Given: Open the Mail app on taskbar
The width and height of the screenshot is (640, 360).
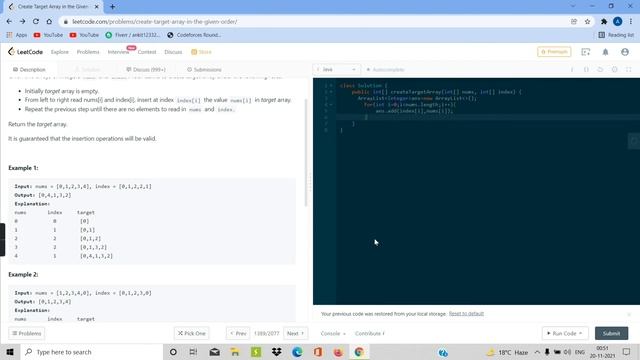Looking at the screenshot, I should 214,352.
